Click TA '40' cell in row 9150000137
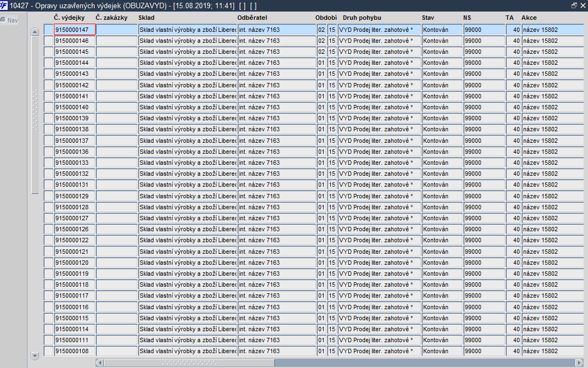 513,141
